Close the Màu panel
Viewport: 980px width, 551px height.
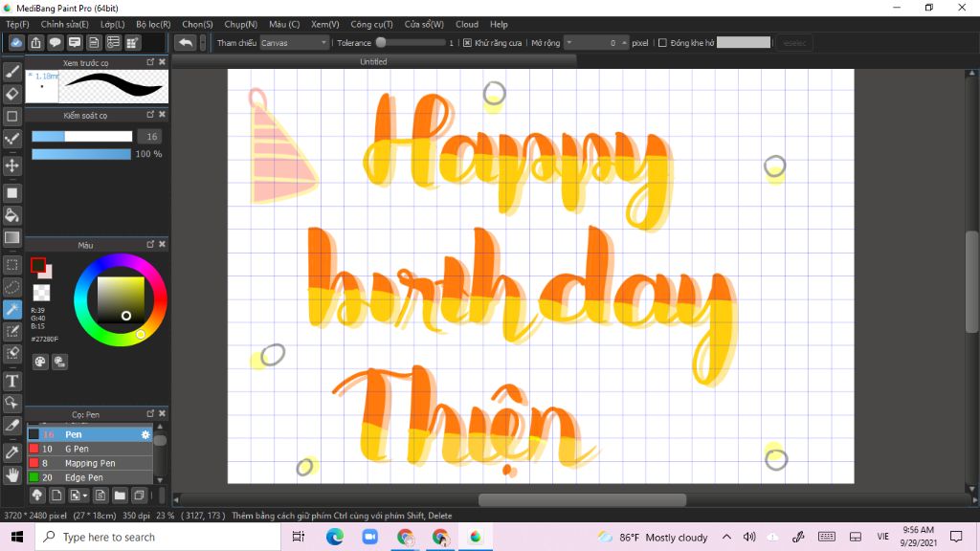(162, 244)
